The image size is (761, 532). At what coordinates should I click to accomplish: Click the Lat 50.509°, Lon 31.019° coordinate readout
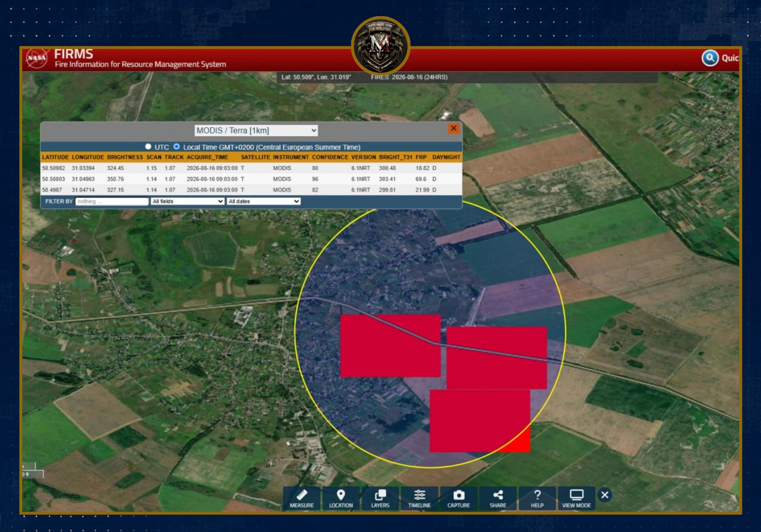pyautogui.click(x=316, y=77)
